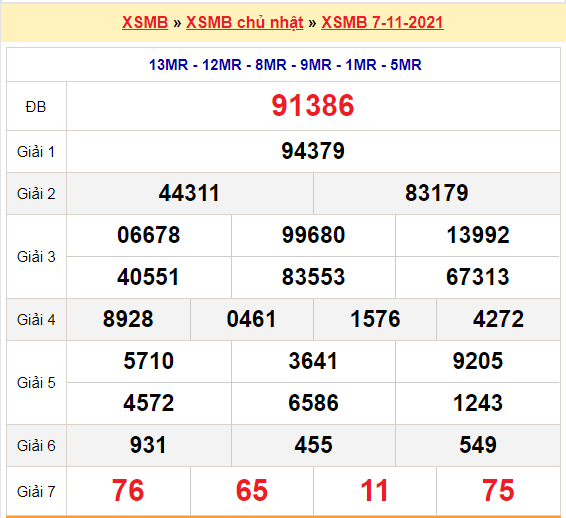Screen dimensions: 566x518
Task: Click the Giải 1 number 94379
Action: 313,151
